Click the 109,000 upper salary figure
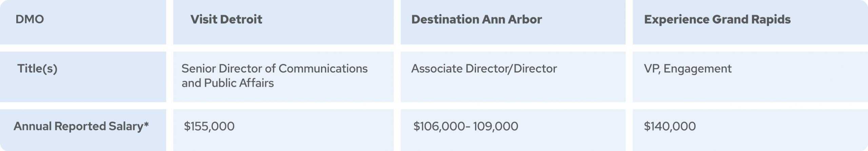Image resolution: width=868 pixels, height=151 pixels. (x=495, y=126)
